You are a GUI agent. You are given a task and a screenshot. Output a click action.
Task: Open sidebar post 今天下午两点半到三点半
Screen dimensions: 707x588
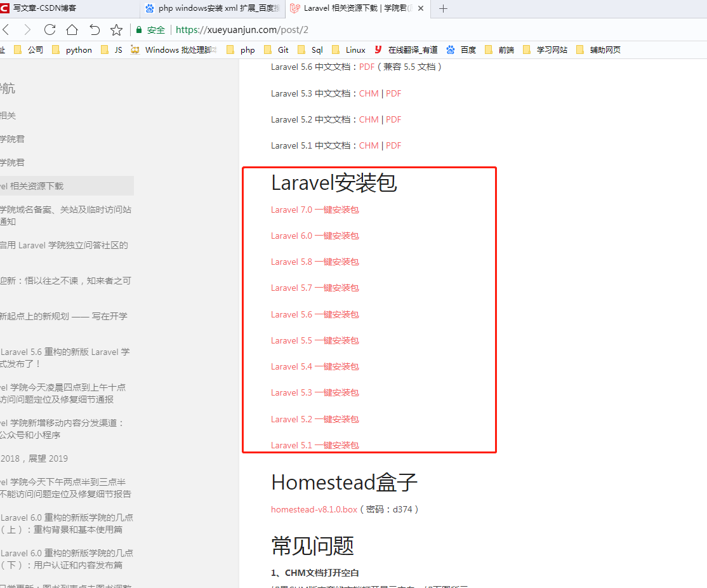[66, 488]
